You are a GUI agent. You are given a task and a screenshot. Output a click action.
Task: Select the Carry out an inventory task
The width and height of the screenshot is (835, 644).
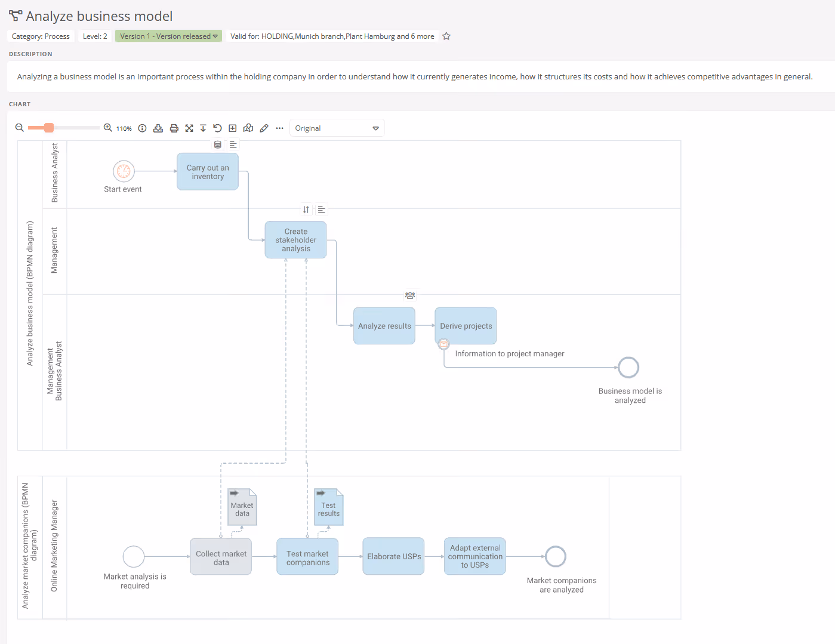[x=208, y=172]
